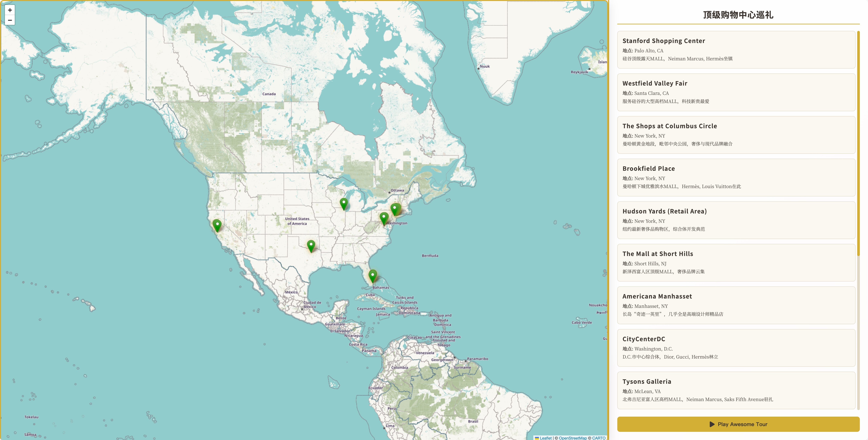Select the Americana Manhasset card
The image size is (868, 440).
pyautogui.click(x=736, y=305)
